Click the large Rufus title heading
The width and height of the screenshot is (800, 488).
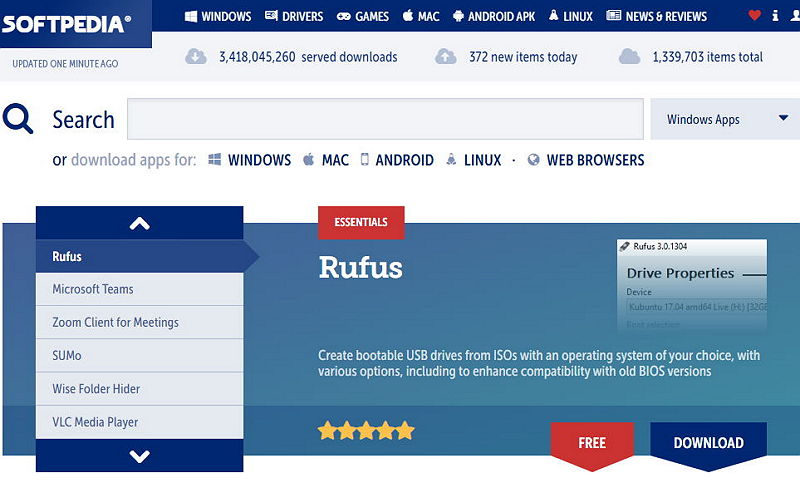[361, 267]
